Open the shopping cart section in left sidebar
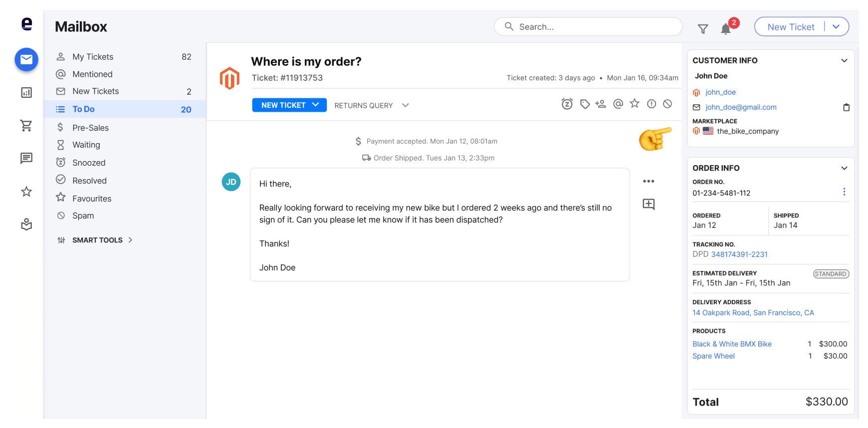 coord(26,126)
